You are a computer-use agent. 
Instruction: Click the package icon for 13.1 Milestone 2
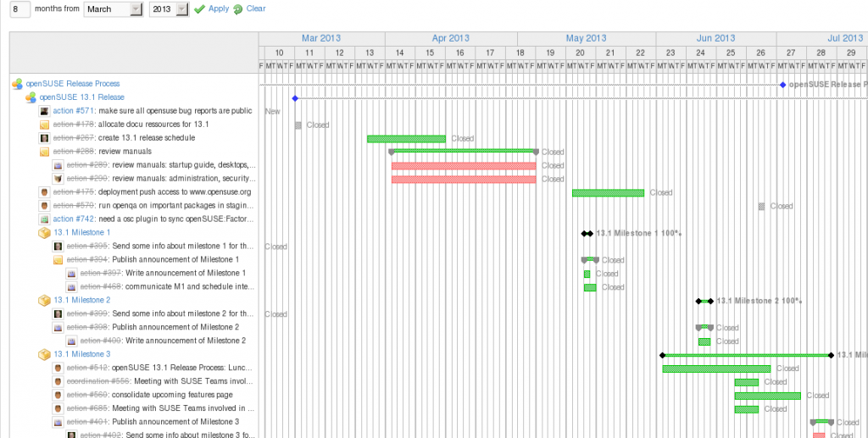[44, 300]
